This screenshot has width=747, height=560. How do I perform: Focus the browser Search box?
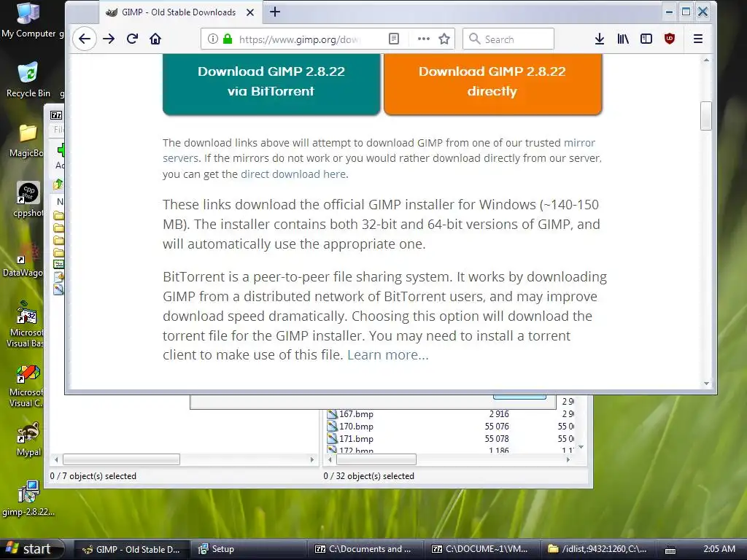tap(508, 39)
